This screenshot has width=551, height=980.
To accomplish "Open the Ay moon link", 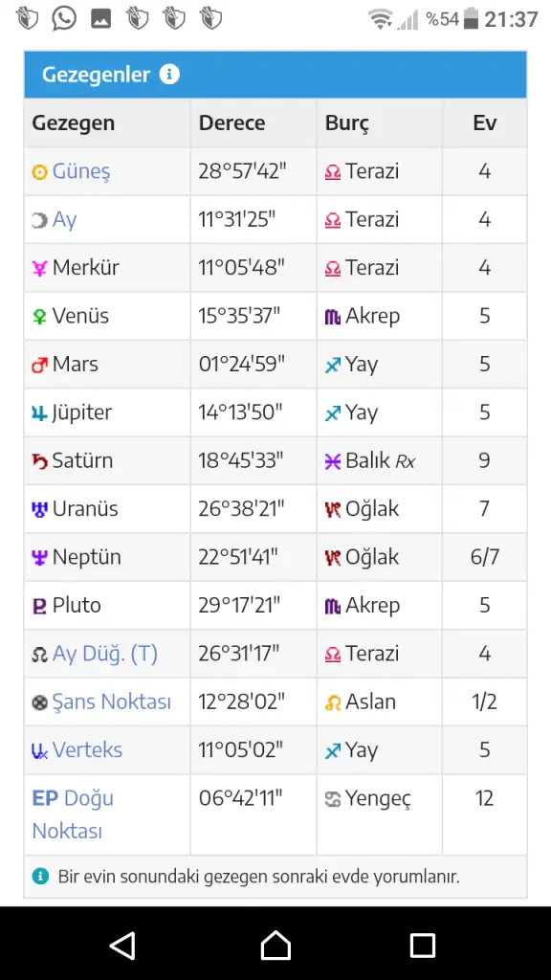I will click(64, 220).
